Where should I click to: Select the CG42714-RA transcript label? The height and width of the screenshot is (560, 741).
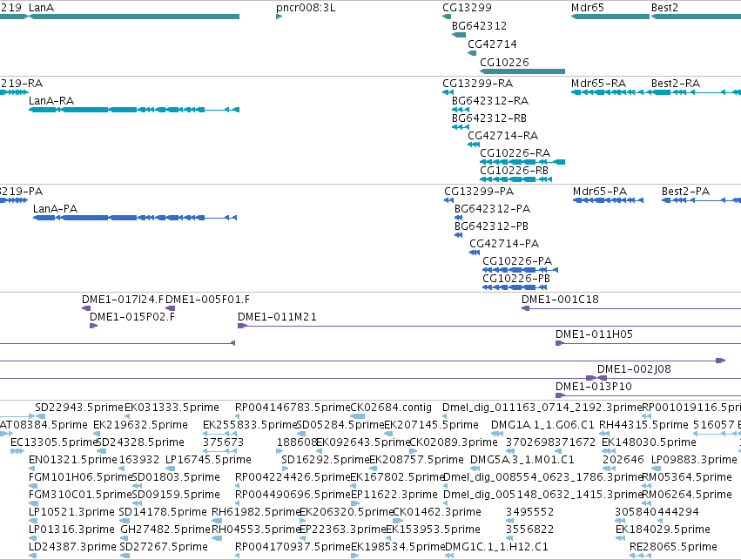tap(503, 136)
